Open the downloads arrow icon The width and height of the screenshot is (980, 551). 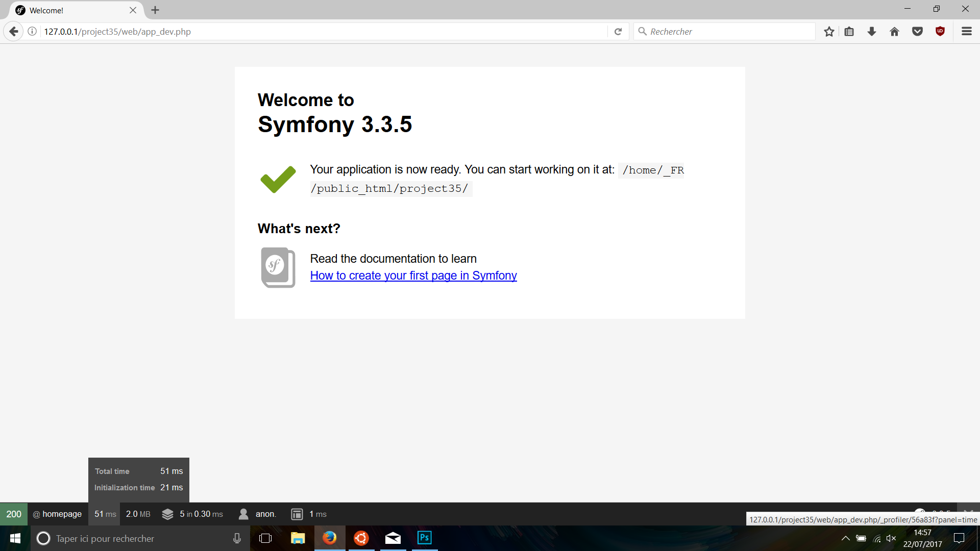point(872,32)
